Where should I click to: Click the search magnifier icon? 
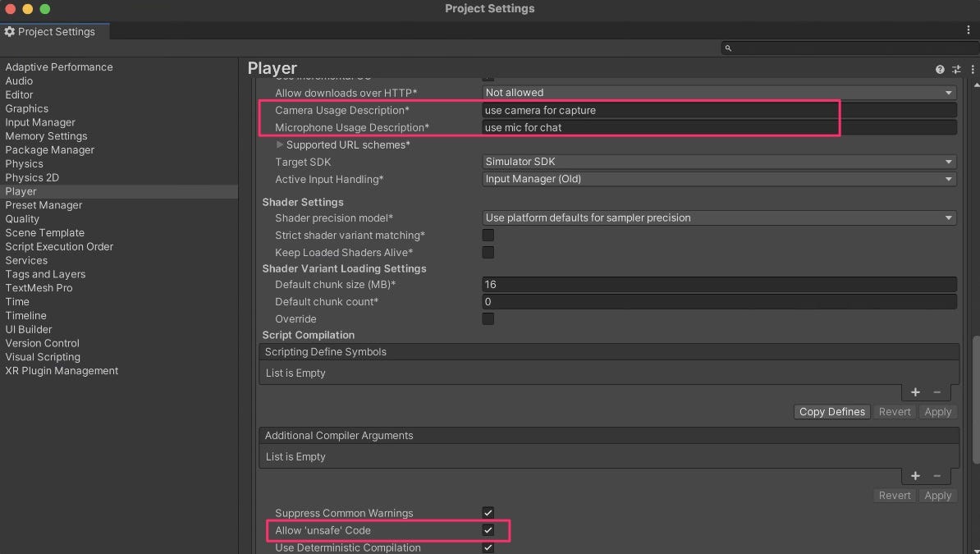[x=728, y=48]
